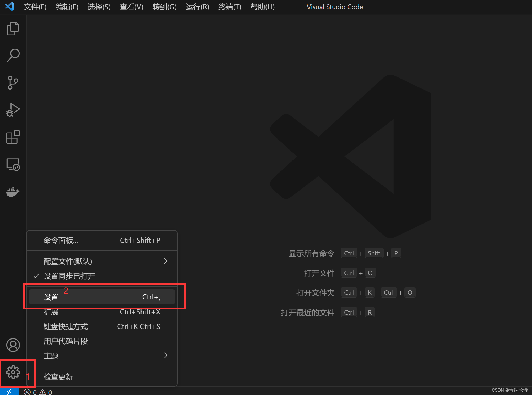Screen dimensions: 532x395
Task: Open the 文件(F) menu
Action: coord(35,7)
